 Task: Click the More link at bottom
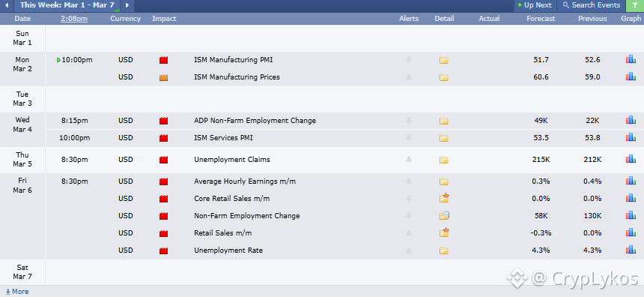(16, 292)
